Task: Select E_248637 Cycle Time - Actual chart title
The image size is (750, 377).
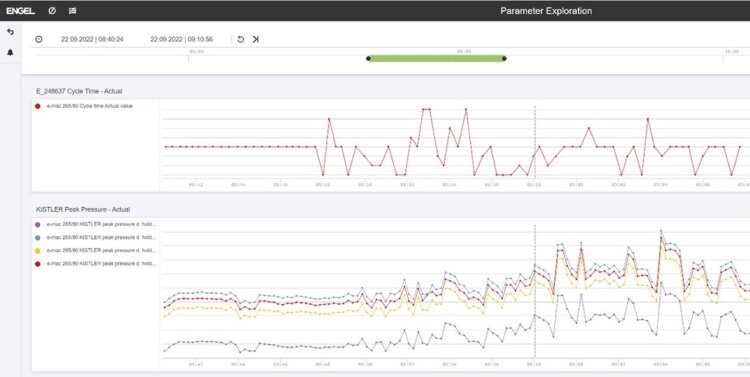Action: pos(79,91)
